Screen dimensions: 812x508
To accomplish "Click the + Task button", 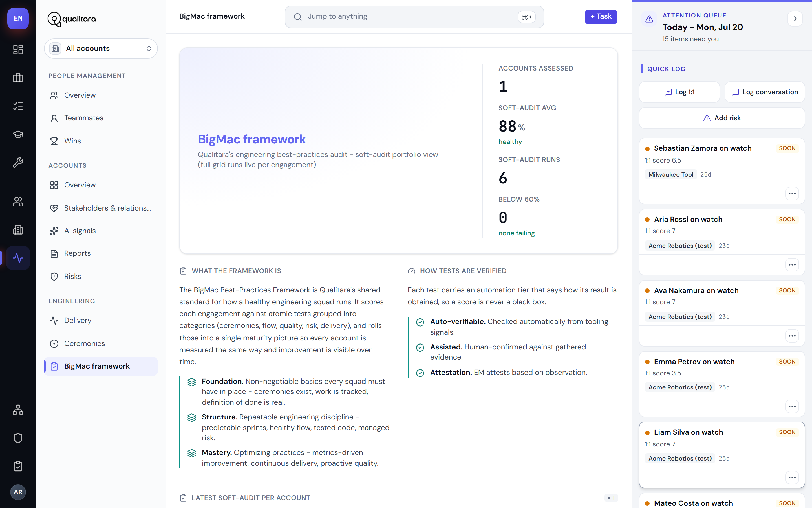I will tap(601, 17).
